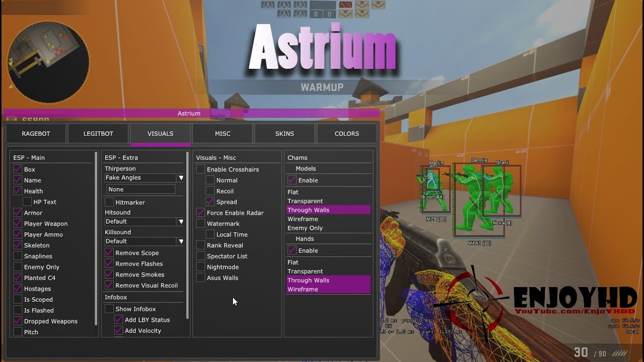
Task: Click the None input field
Action: click(141, 189)
